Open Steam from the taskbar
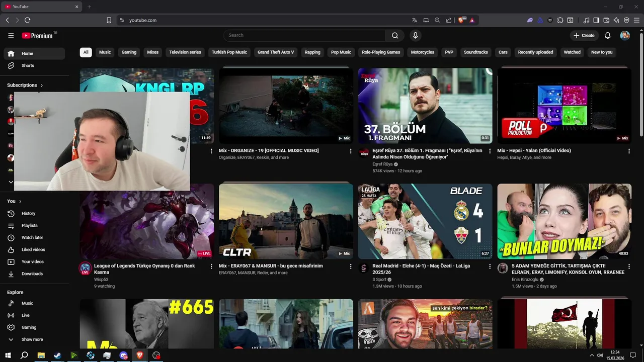The width and height of the screenshot is (644, 362). (57, 355)
